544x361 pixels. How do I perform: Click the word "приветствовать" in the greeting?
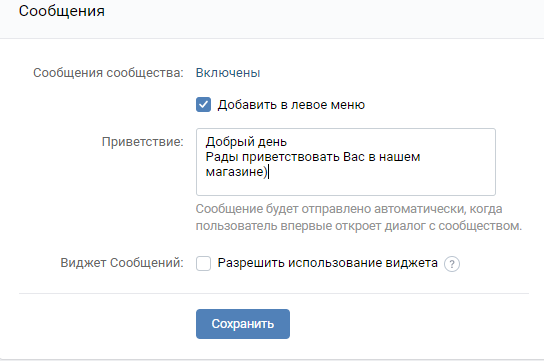pyautogui.click(x=291, y=157)
